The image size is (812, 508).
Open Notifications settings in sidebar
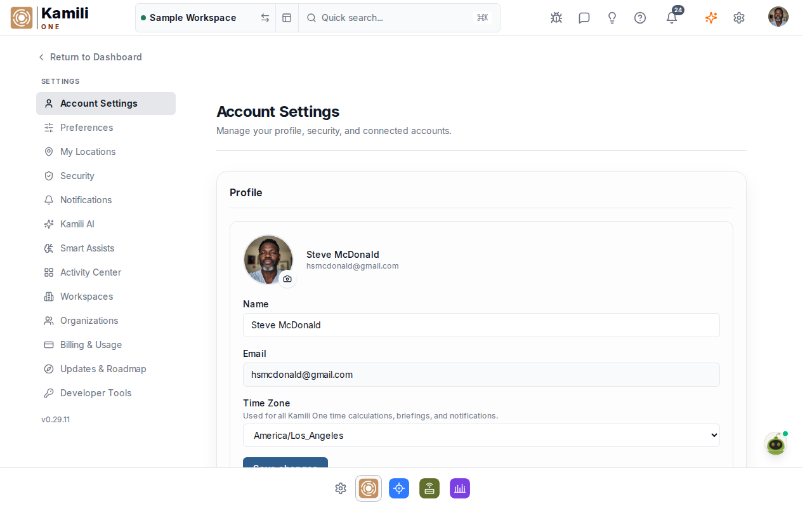coord(106,200)
